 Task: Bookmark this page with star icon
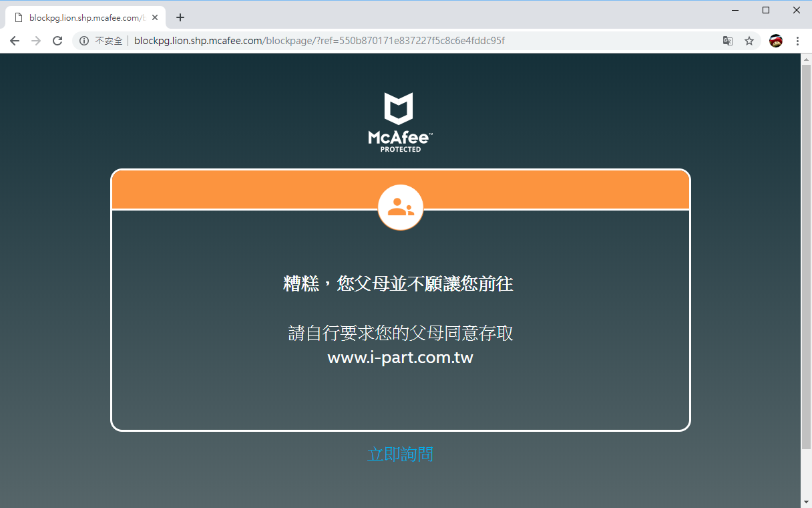(749, 41)
